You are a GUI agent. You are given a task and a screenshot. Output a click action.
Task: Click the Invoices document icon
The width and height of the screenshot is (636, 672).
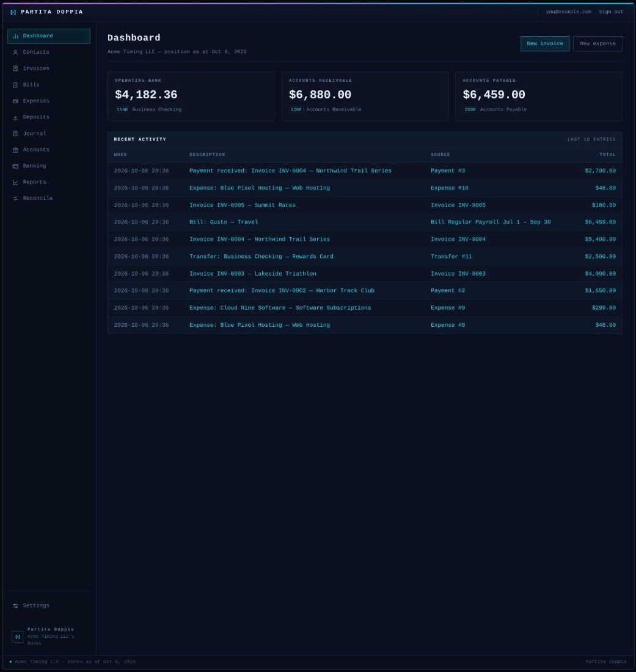click(15, 68)
